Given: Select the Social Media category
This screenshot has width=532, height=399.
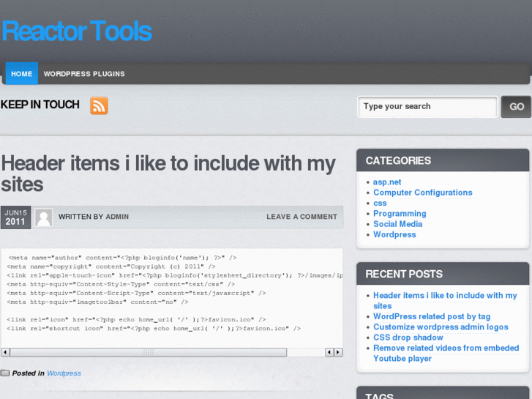Looking at the screenshot, I should click(x=397, y=224).
